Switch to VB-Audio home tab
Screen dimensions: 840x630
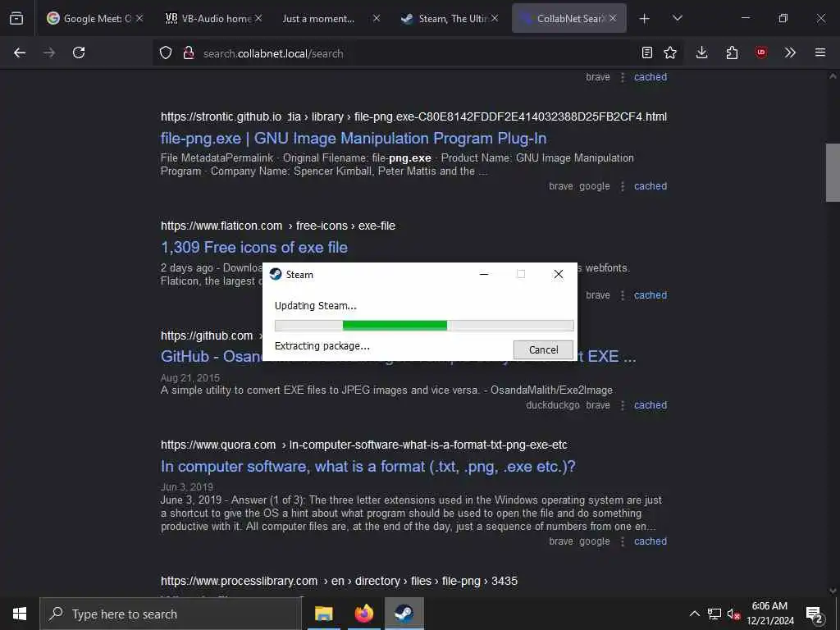[x=214, y=18]
